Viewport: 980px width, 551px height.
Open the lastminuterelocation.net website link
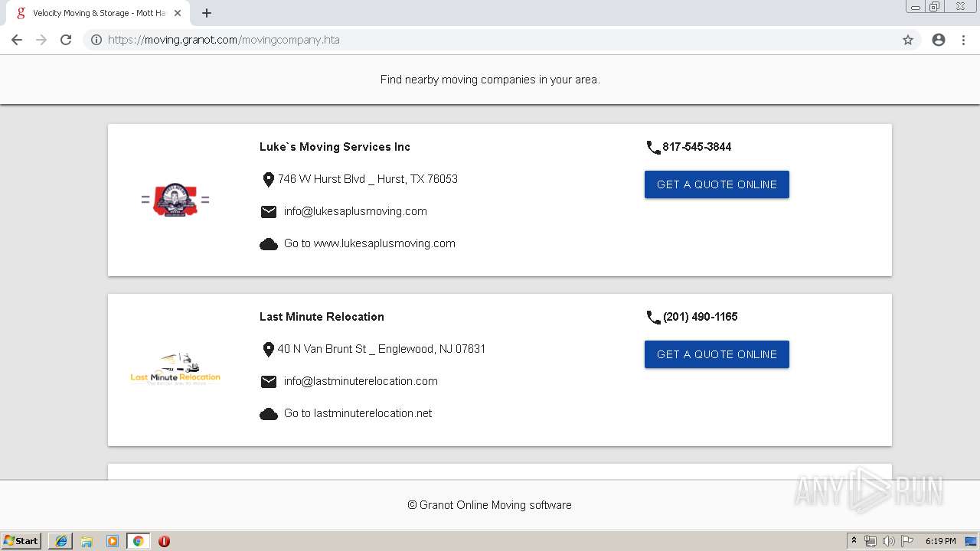coord(358,413)
